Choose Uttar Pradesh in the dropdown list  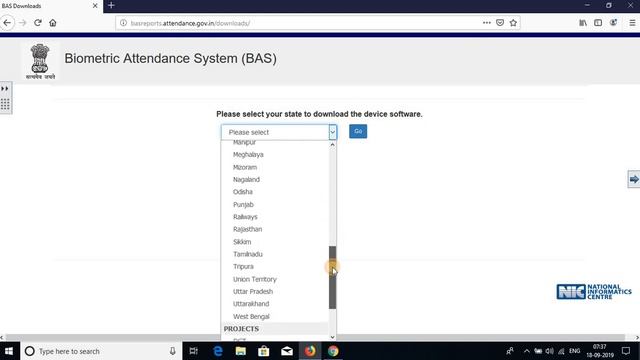253,291
